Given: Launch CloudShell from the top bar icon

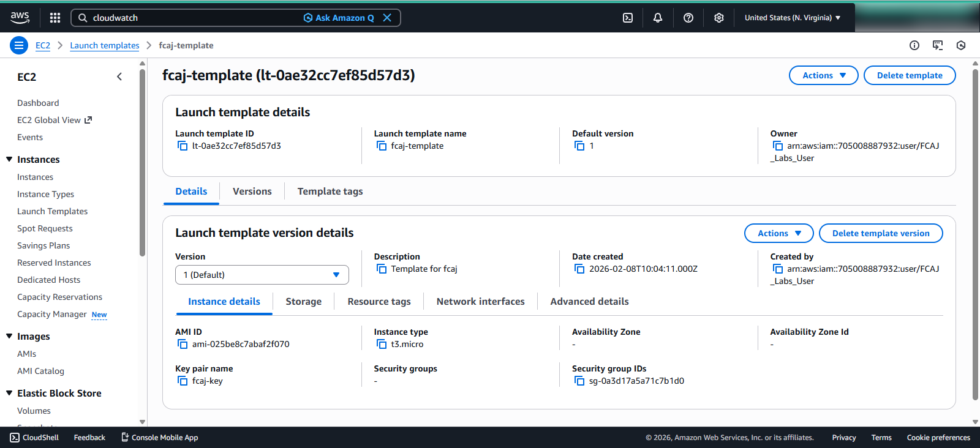Looking at the screenshot, I should point(628,18).
